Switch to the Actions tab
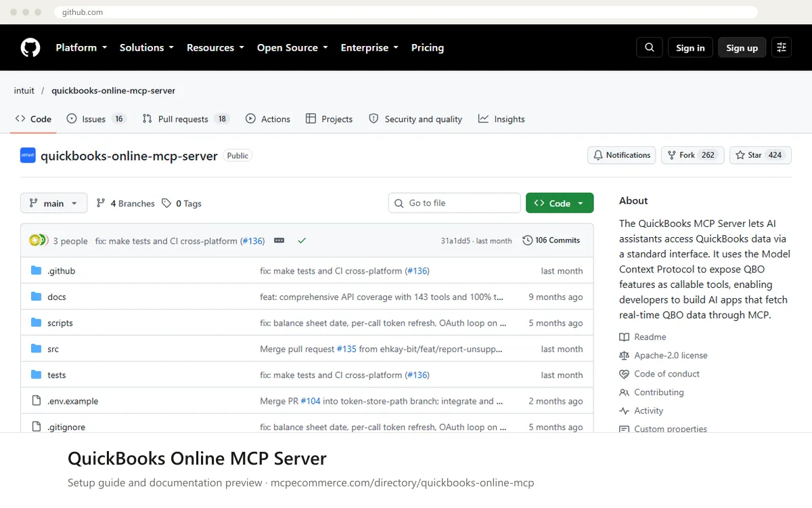This screenshot has height=508, width=812. (268, 119)
